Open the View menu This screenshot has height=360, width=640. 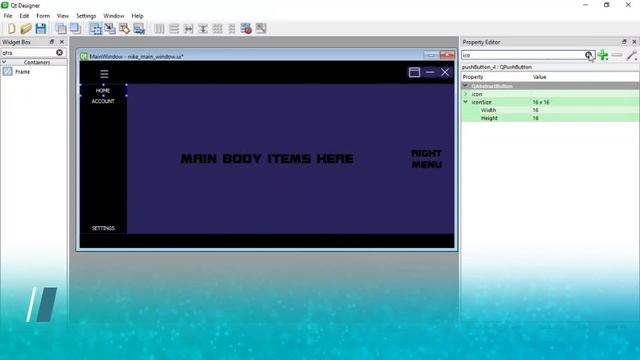point(62,16)
